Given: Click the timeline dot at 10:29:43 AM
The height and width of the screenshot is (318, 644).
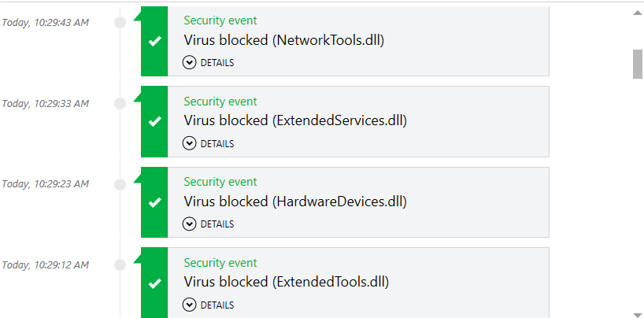Looking at the screenshot, I should tap(120, 22).
